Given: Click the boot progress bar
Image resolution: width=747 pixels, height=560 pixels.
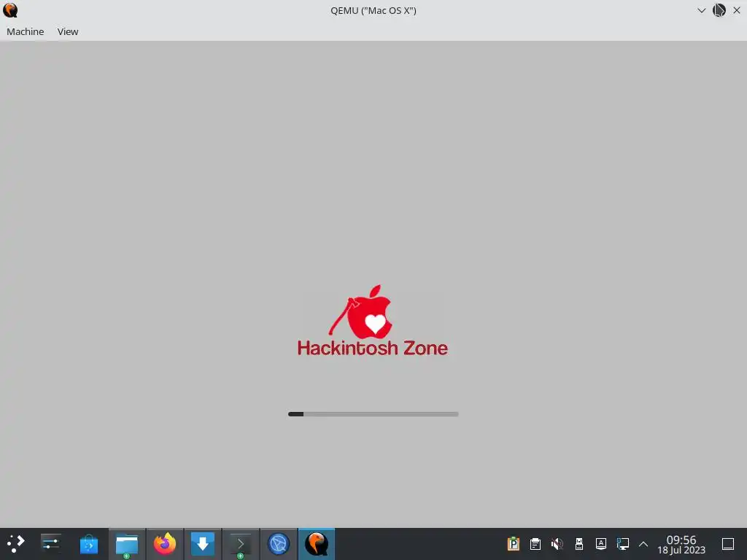Looking at the screenshot, I should (x=373, y=414).
